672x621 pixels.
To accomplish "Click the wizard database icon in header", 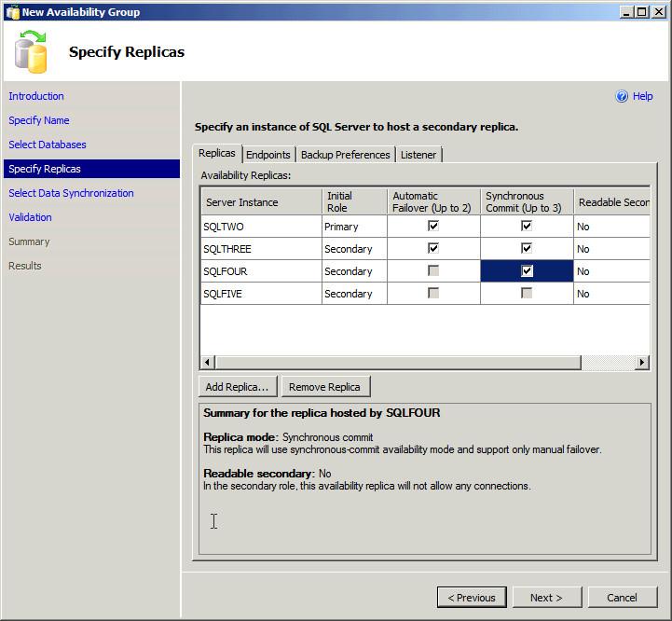I will click(x=31, y=52).
